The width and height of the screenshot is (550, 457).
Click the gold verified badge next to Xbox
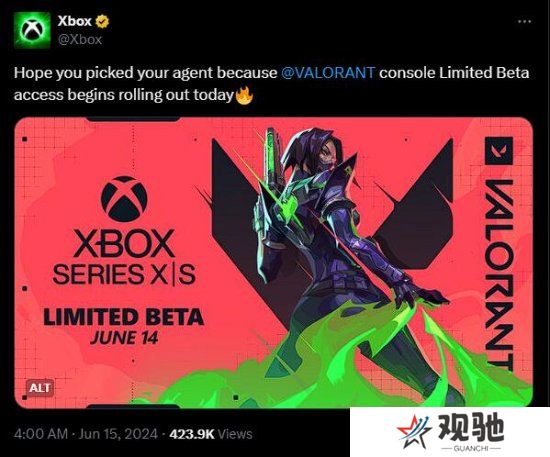(102, 22)
